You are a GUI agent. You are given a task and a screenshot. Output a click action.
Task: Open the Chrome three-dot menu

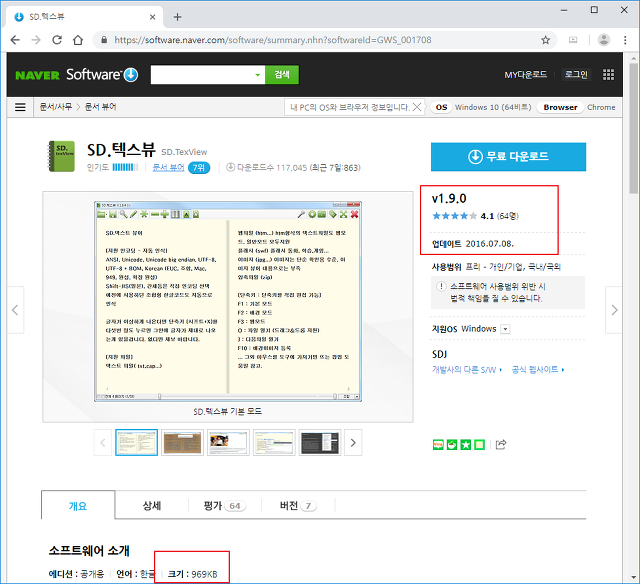pos(625,40)
